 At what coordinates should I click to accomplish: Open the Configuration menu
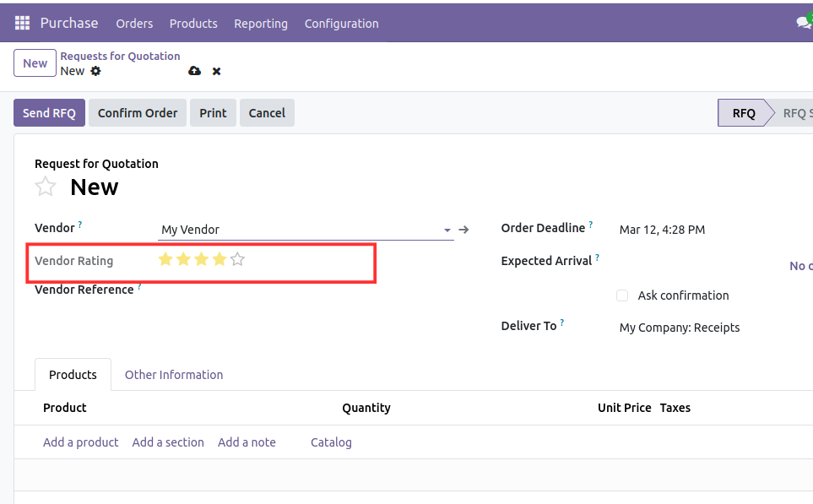pyautogui.click(x=342, y=24)
